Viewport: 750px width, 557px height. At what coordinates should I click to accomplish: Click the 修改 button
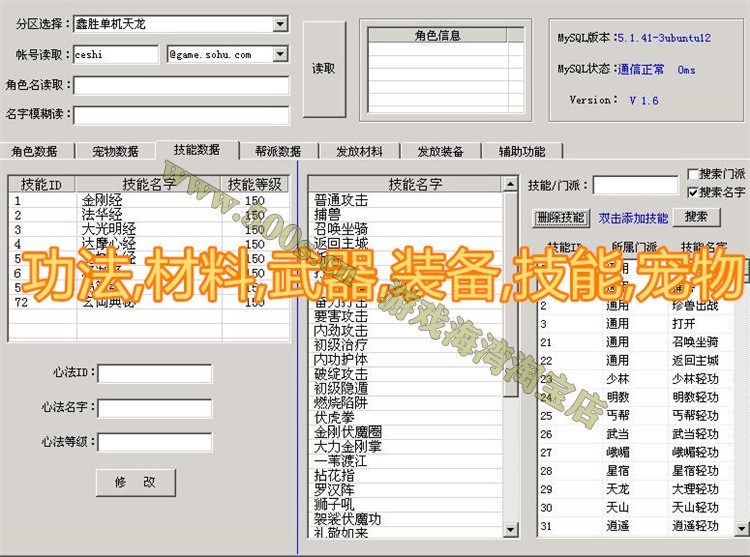pyautogui.click(x=135, y=482)
